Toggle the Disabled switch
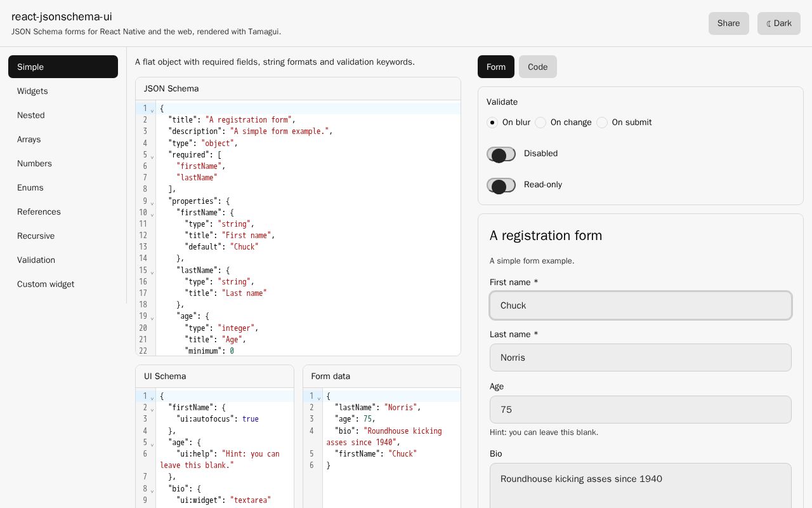Image resolution: width=812 pixels, height=508 pixels. 501,154
